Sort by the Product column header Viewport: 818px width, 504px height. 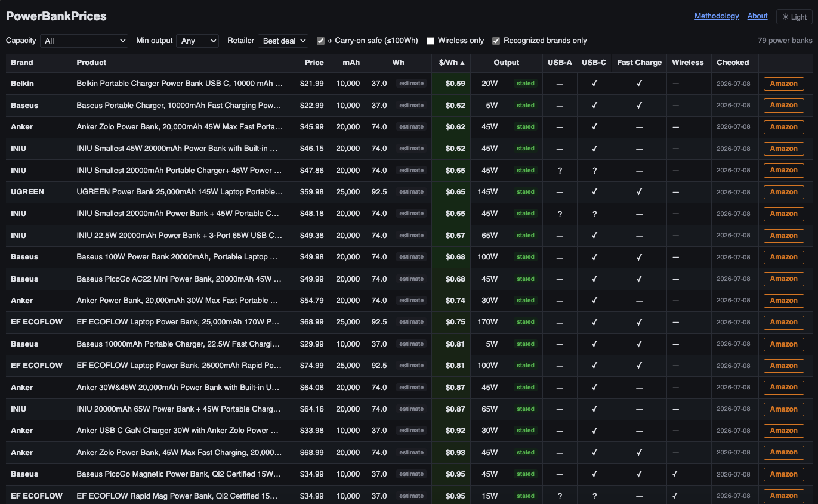180,63
